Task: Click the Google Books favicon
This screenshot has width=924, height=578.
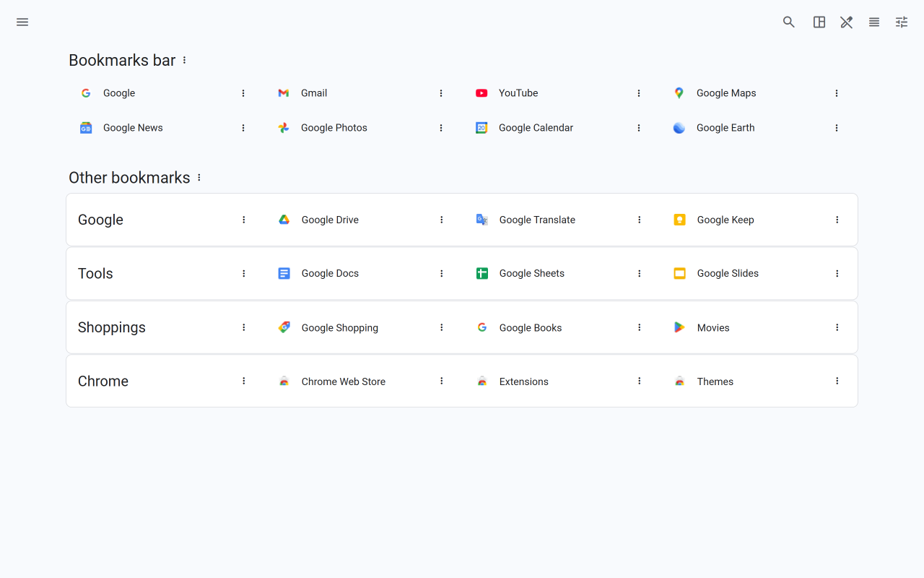Action: tap(482, 327)
